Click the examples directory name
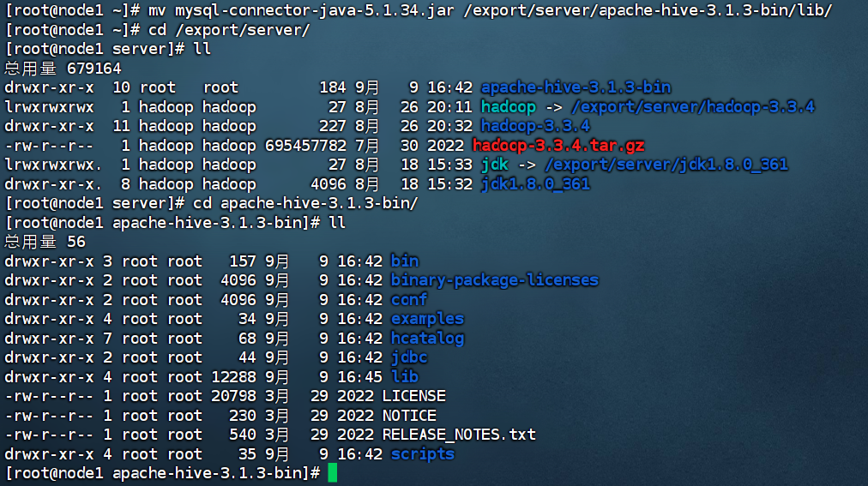 point(427,319)
